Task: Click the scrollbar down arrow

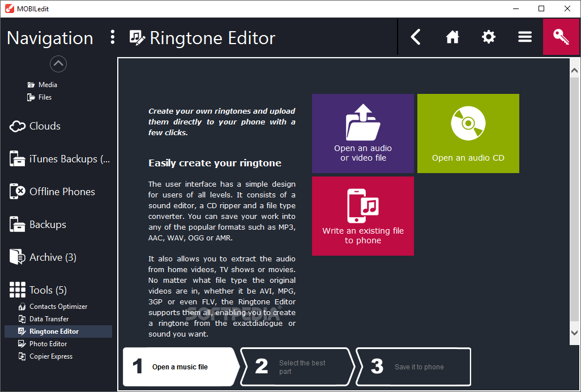Action: [574, 333]
